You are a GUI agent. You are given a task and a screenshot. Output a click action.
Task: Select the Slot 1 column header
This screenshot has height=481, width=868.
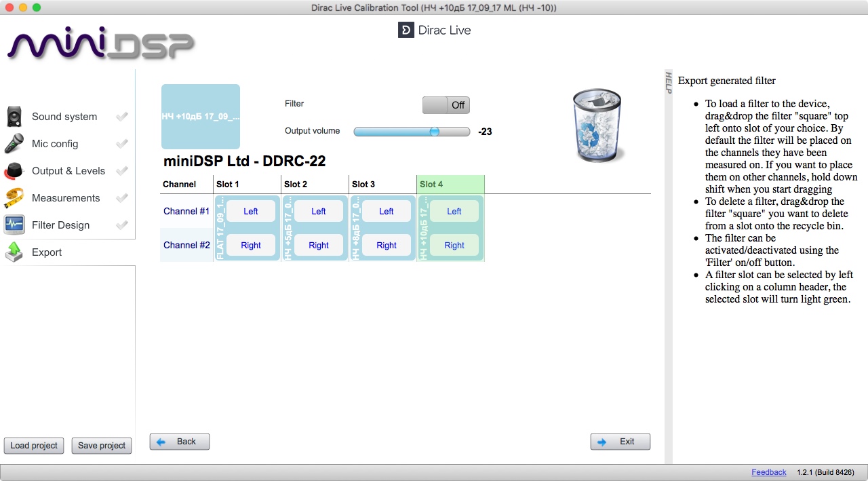247,185
